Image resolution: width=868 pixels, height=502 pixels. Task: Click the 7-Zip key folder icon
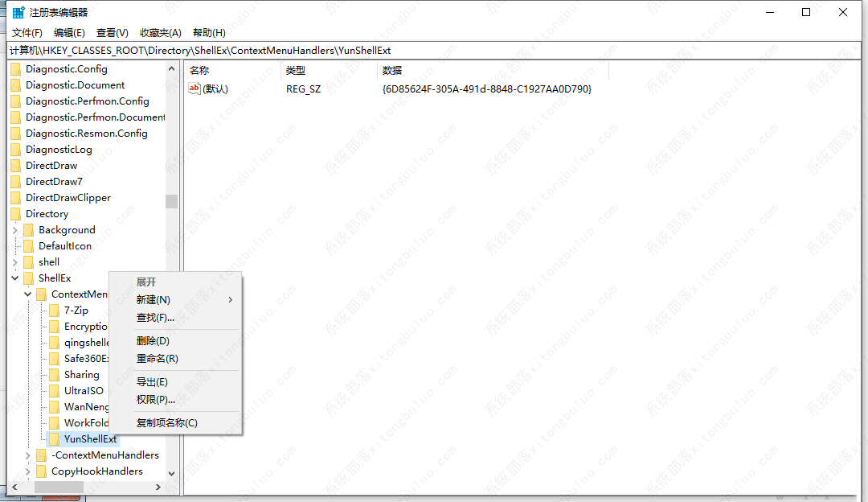54,311
